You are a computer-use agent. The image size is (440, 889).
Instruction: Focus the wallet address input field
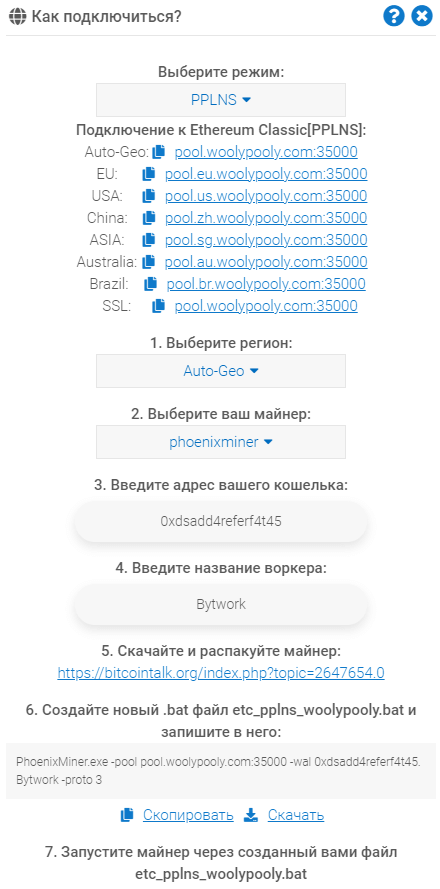(221, 522)
